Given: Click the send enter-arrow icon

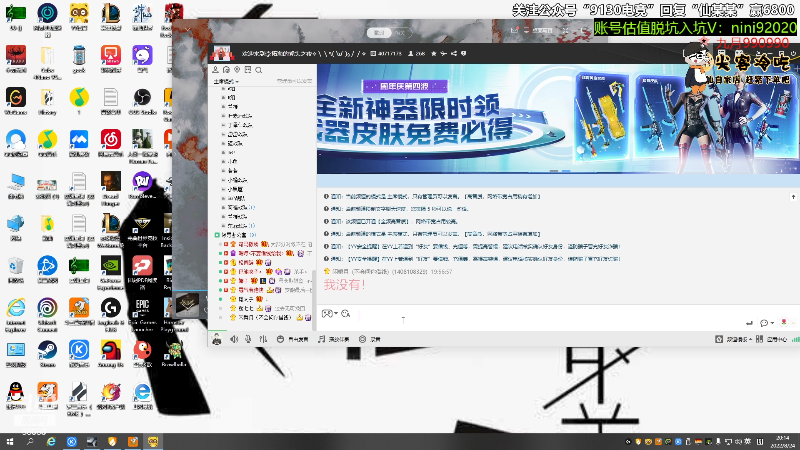Looking at the screenshot, I should 749,322.
